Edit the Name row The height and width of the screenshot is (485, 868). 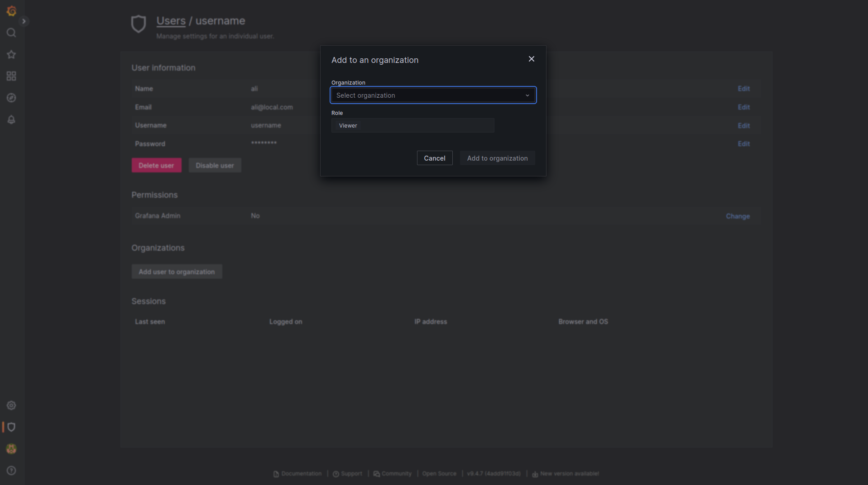point(744,89)
